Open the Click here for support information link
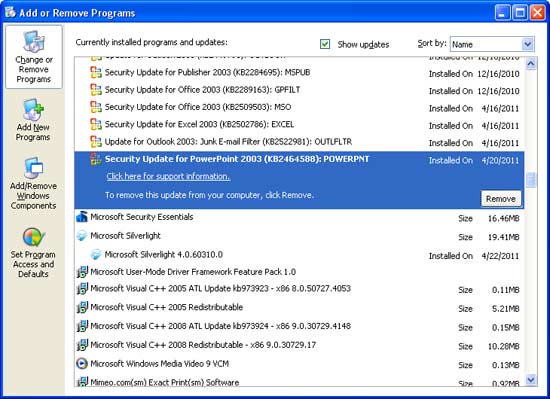 point(168,176)
